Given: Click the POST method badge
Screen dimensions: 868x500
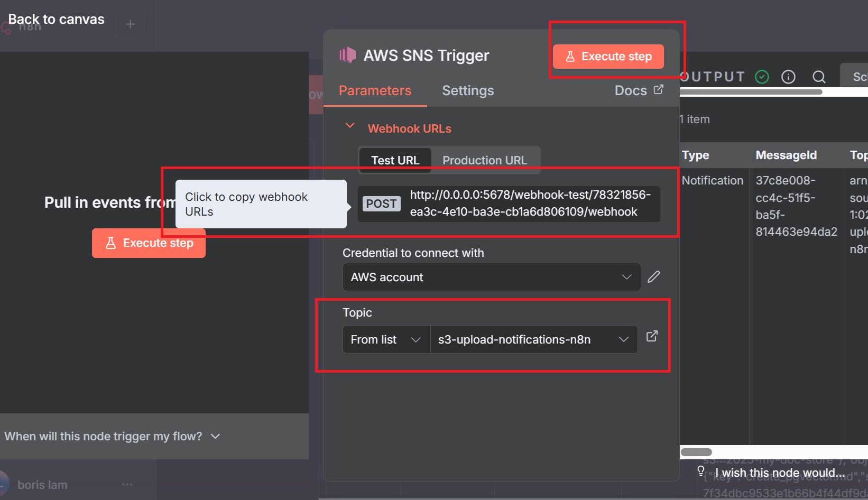Looking at the screenshot, I should tap(381, 203).
